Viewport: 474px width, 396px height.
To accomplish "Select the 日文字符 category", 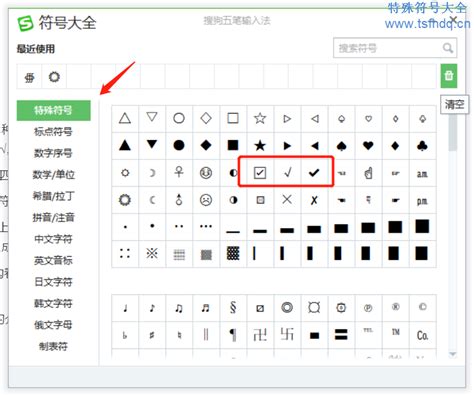I will 53,282.
